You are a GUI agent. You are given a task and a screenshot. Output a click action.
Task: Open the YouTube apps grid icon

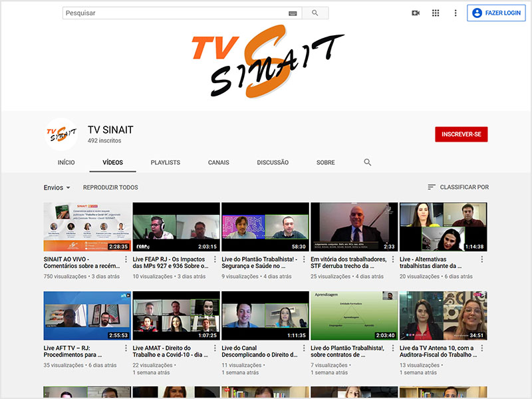click(x=436, y=13)
